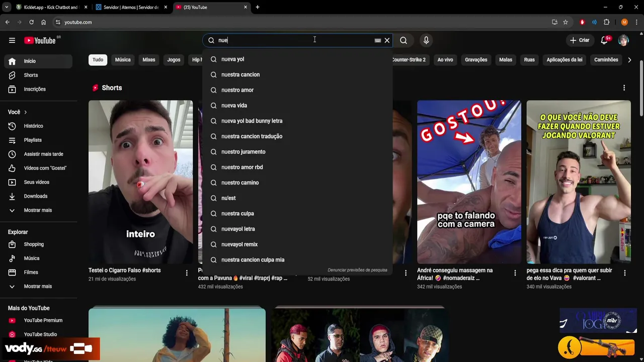Open Vídeos com "Gostei"
The height and width of the screenshot is (362, 644).
pyautogui.click(x=38, y=168)
